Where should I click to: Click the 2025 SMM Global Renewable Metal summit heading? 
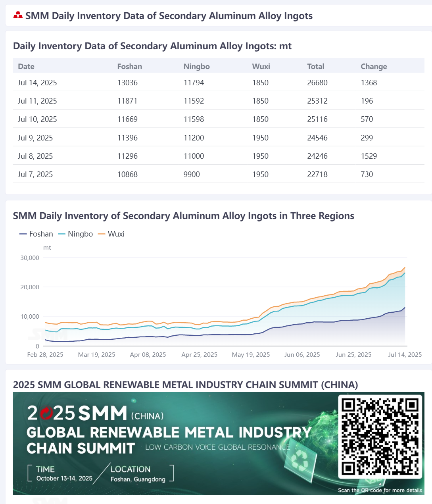pos(186,385)
